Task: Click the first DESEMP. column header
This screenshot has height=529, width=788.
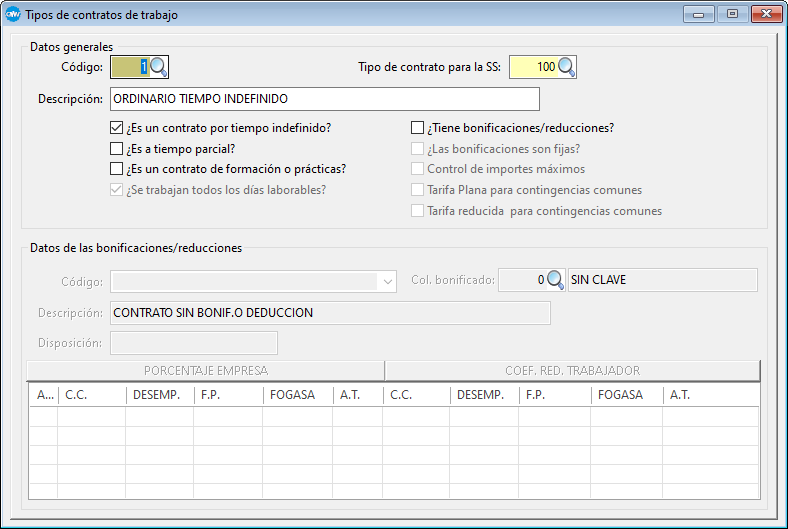Action: click(x=160, y=395)
